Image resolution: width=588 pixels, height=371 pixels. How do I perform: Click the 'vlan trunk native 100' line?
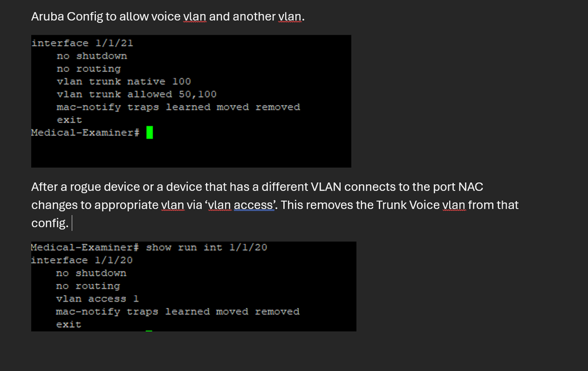[124, 81]
